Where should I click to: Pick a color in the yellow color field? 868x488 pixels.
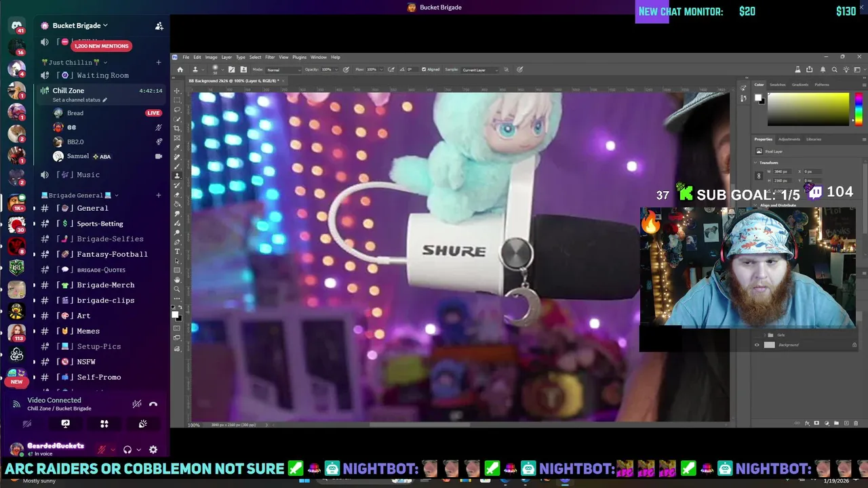[808, 109]
